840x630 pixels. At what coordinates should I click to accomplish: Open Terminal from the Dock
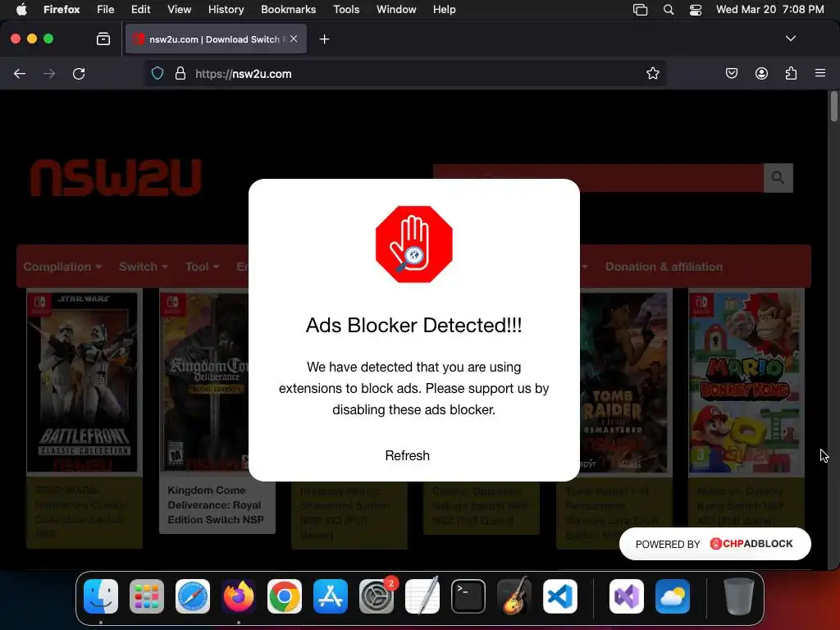point(468,596)
